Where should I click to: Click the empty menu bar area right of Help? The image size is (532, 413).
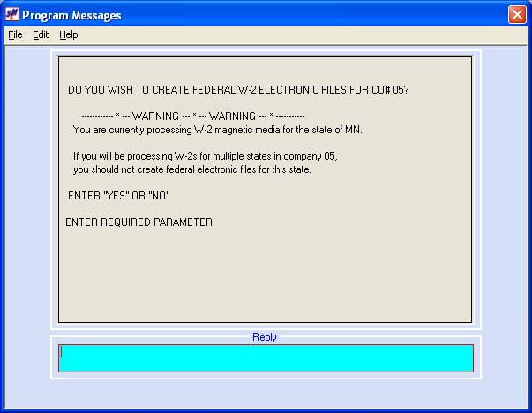tap(302, 35)
